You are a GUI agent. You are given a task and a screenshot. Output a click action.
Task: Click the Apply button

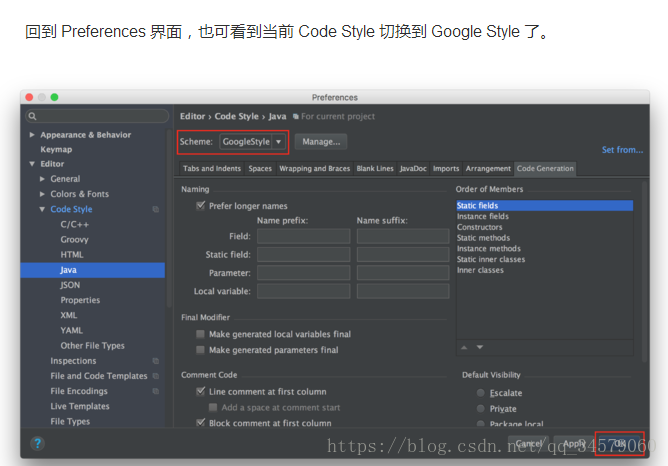tap(574, 444)
